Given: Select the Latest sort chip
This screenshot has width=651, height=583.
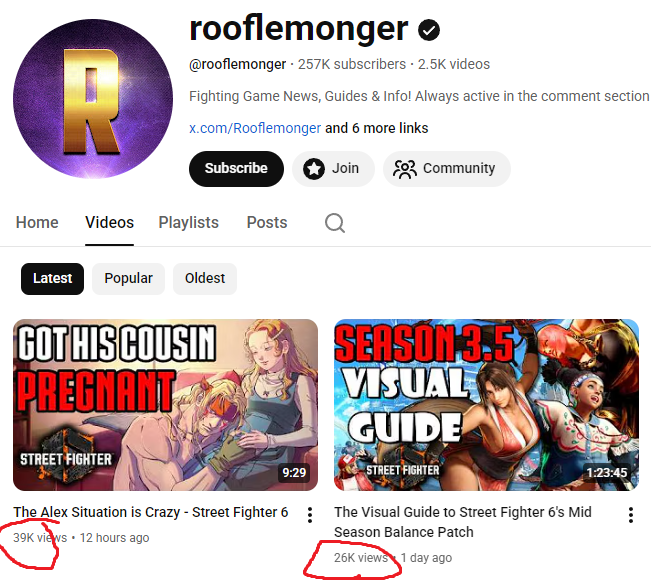Looking at the screenshot, I should tap(52, 279).
